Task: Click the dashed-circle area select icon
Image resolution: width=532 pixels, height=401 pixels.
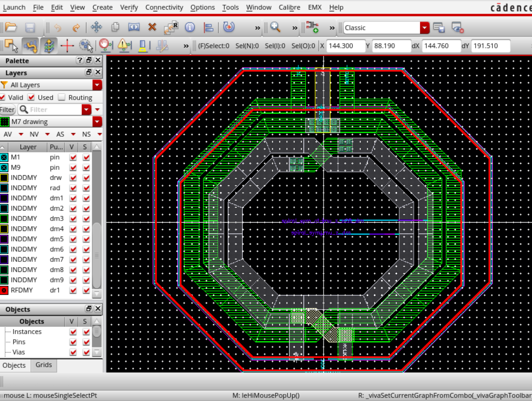Action: pyautogui.click(x=86, y=46)
